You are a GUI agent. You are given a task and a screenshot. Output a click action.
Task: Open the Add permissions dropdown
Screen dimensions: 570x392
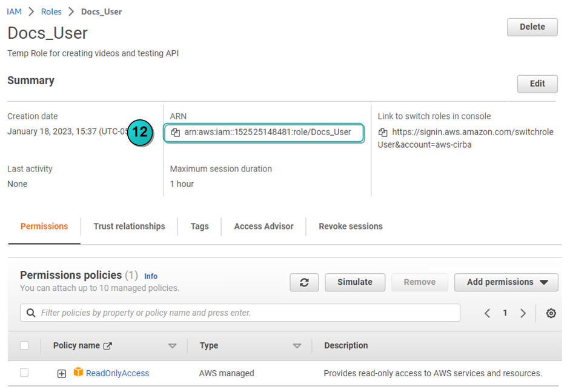point(506,282)
